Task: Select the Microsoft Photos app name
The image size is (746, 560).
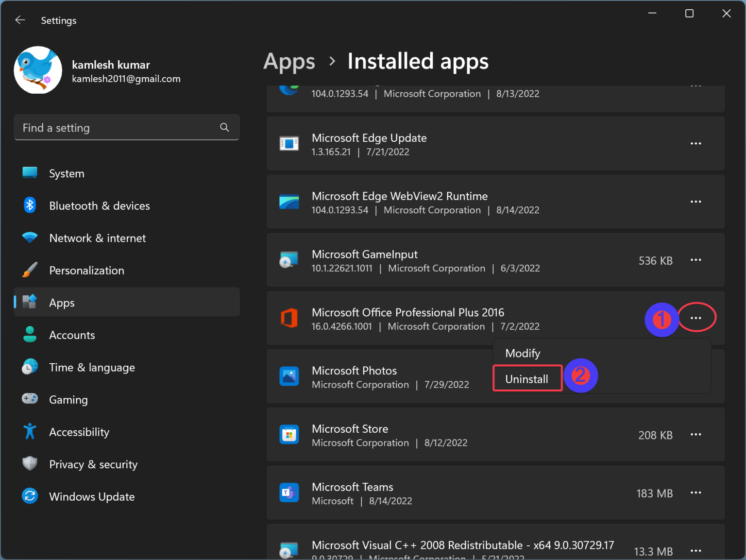Action: (355, 371)
